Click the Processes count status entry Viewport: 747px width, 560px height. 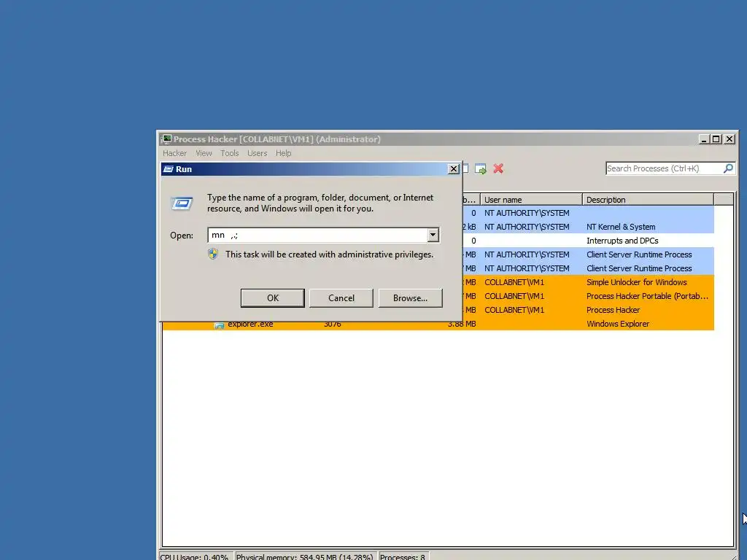pyautogui.click(x=403, y=556)
